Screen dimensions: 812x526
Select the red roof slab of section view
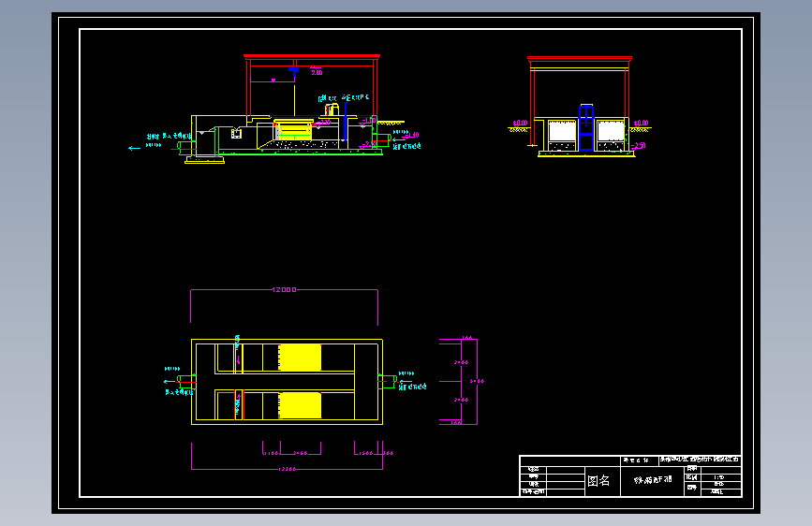point(312,56)
